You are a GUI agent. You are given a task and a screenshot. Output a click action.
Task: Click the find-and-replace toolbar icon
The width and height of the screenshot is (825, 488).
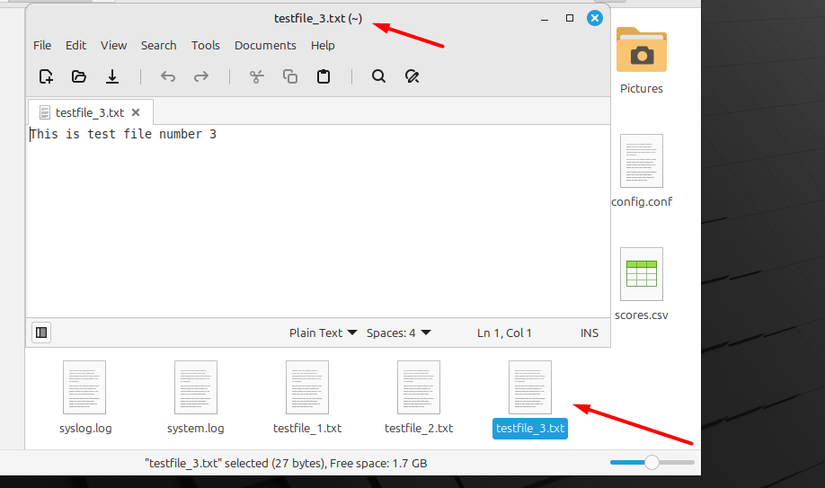(x=411, y=77)
